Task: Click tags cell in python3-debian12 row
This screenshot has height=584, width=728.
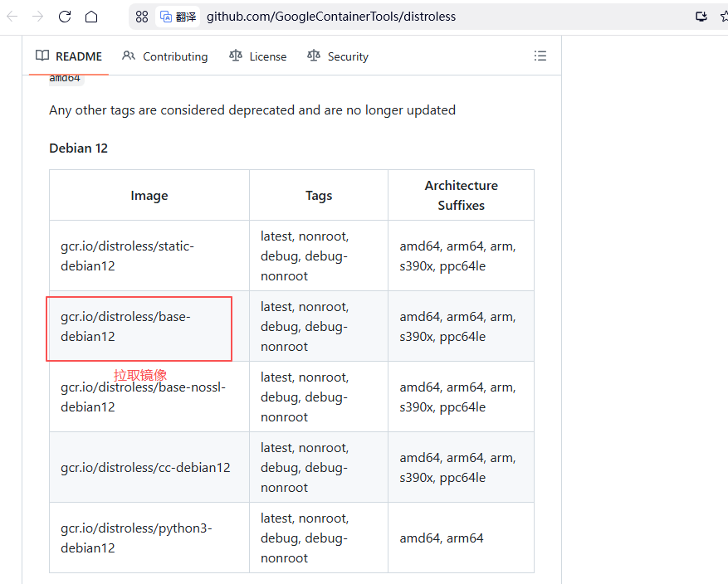Action: point(319,538)
